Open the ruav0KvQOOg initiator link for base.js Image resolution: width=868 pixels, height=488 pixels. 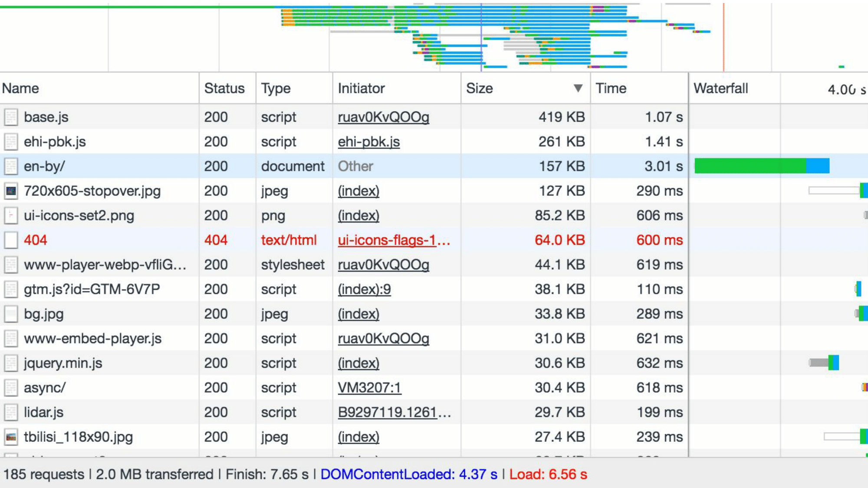tap(383, 117)
